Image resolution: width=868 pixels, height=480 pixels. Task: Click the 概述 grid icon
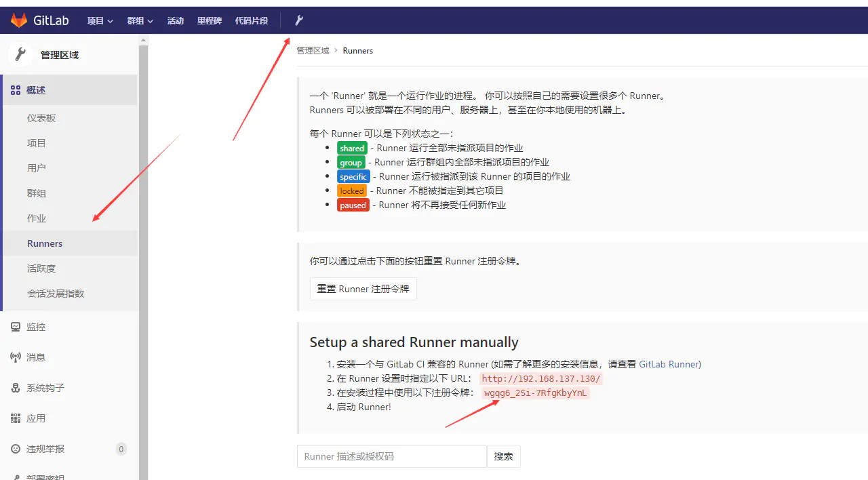tap(16, 90)
